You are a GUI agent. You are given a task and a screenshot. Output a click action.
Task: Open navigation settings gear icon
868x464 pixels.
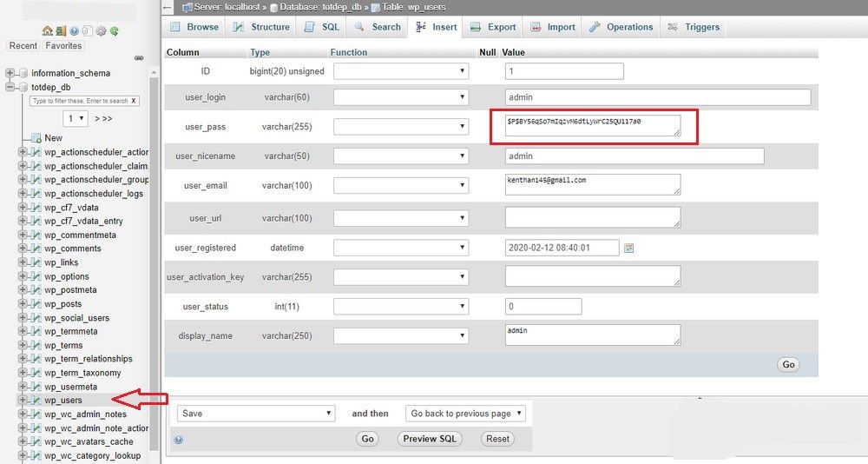101,31
